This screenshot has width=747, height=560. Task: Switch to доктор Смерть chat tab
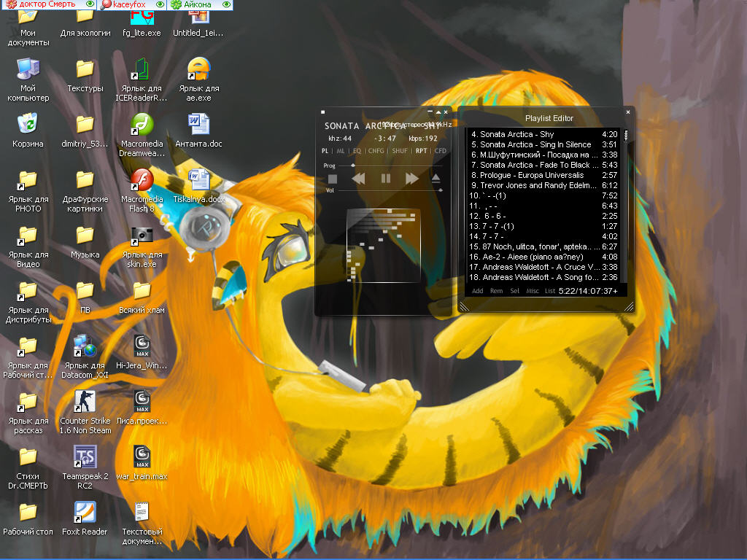47,4
